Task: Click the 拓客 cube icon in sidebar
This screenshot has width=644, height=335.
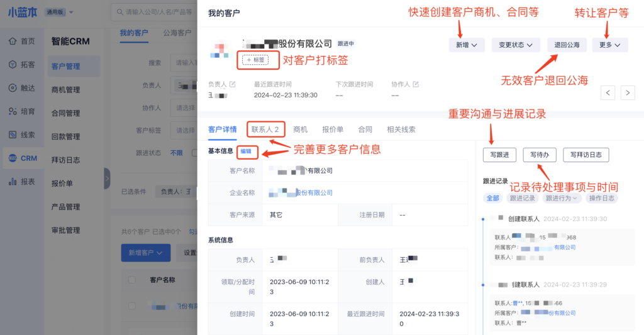Action: pyautogui.click(x=13, y=65)
